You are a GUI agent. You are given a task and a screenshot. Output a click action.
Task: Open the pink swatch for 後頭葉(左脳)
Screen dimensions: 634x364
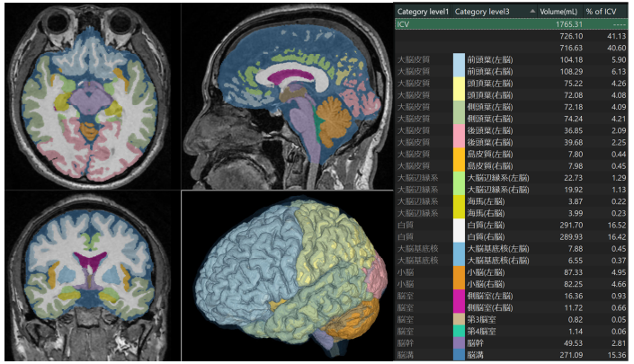pos(459,130)
